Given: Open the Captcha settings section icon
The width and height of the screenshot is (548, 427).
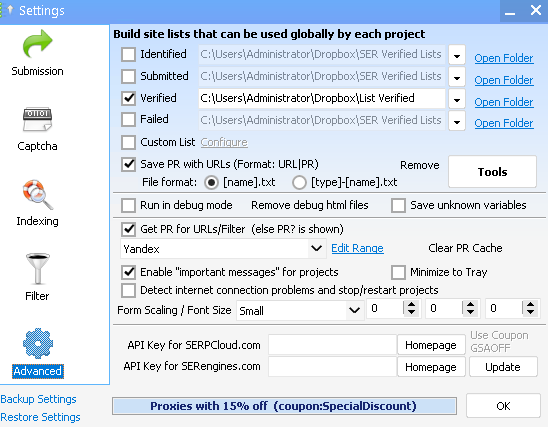Looking at the screenshot, I should [x=37, y=119].
